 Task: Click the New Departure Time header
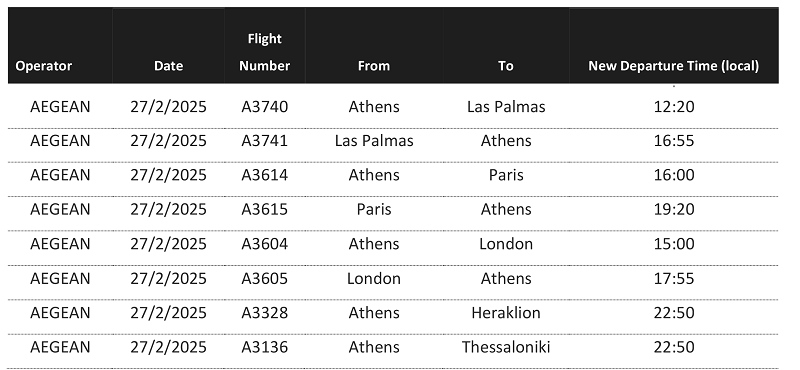pos(673,66)
